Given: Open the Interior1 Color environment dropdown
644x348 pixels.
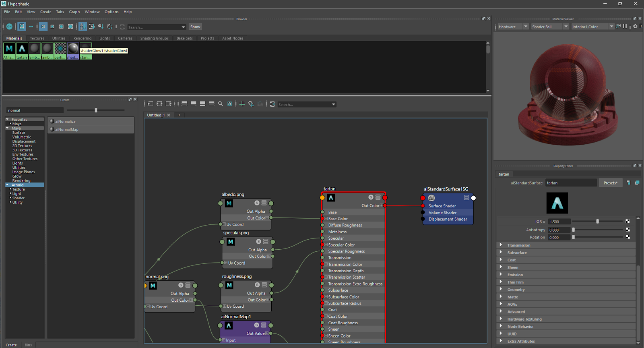Looking at the screenshot, I should tap(592, 27).
